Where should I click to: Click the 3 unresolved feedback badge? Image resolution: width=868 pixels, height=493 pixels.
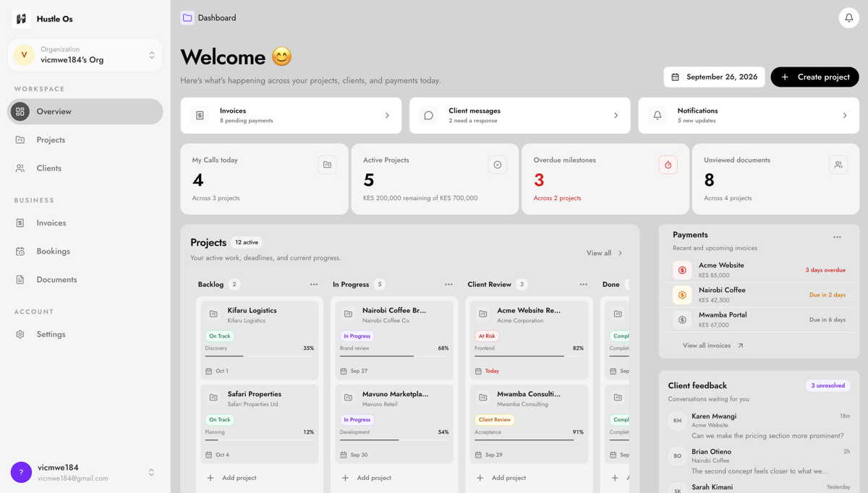coord(827,386)
